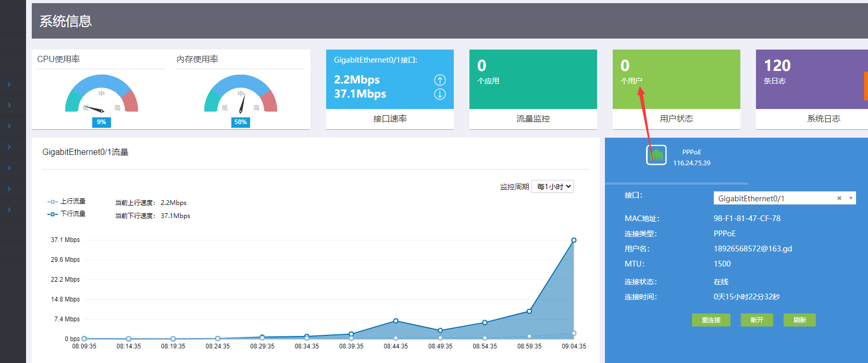Click the 37.1 Mbps y-axis label

[65, 240]
